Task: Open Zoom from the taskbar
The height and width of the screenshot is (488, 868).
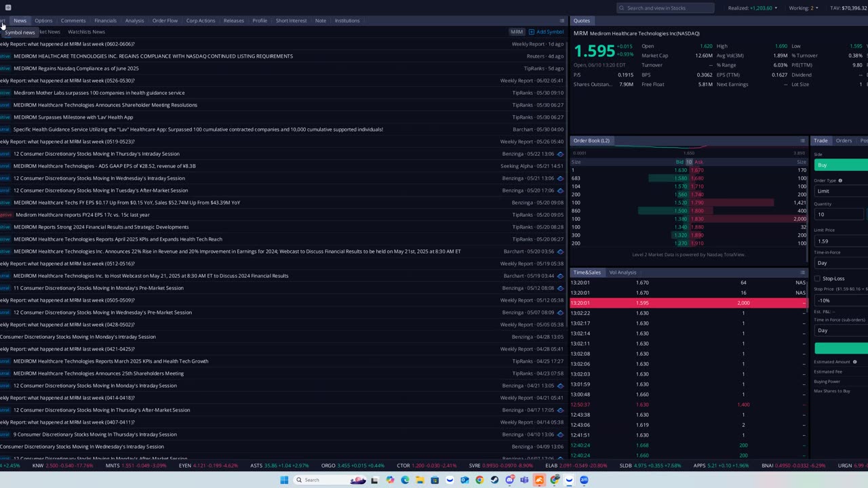Action: [x=584, y=480]
